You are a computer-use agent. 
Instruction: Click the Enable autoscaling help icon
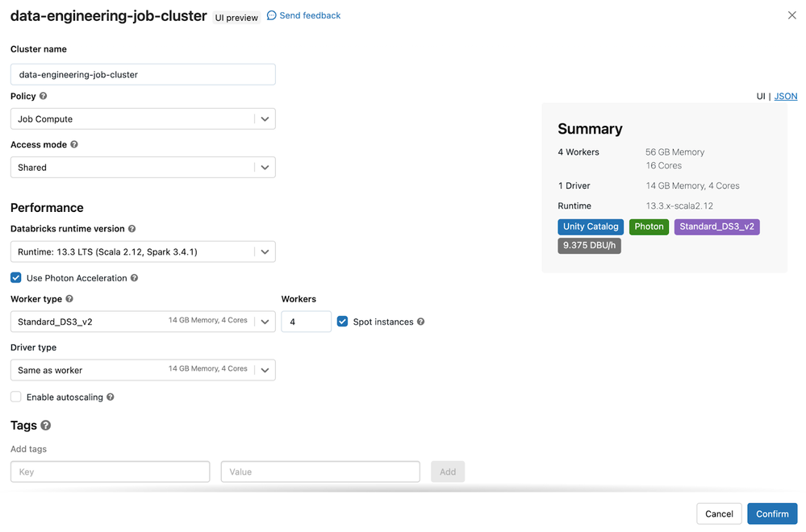click(110, 397)
